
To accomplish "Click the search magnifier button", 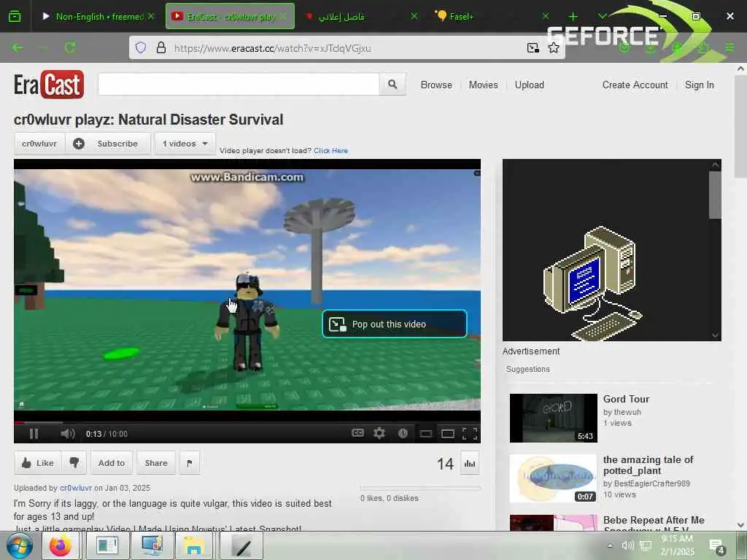I will click(x=392, y=85).
